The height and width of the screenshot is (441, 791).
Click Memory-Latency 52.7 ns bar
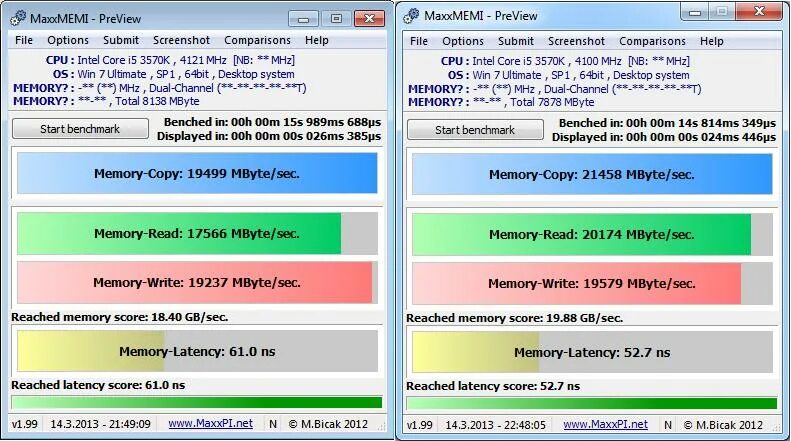coord(592,352)
